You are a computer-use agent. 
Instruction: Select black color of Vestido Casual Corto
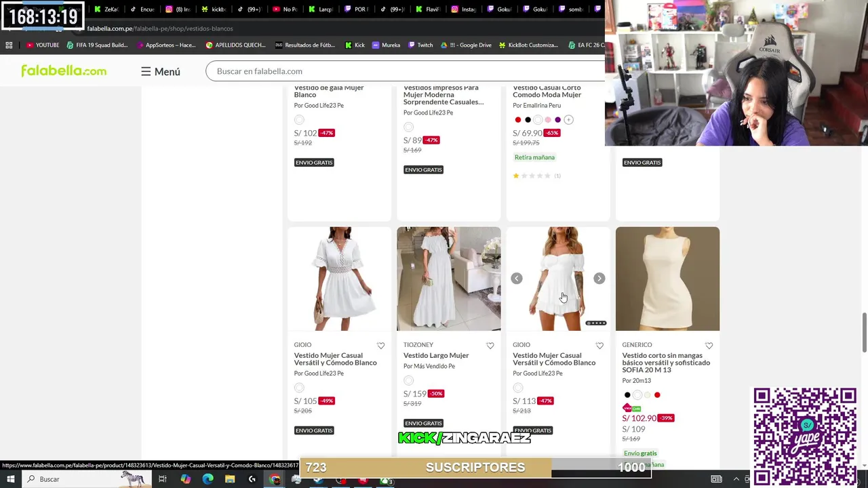click(528, 120)
